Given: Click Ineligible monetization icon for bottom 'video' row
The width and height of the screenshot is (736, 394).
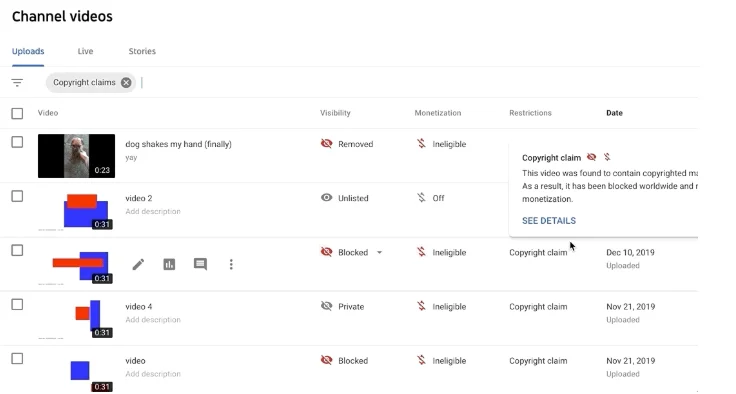Looking at the screenshot, I should coord(421,361).
